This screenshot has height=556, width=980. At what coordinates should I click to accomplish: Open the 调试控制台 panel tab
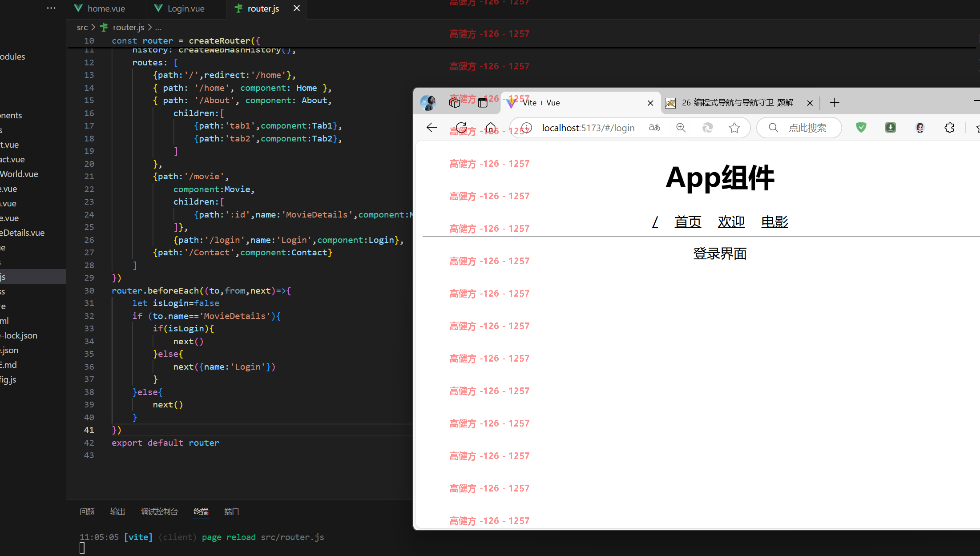tap(159, 512)
